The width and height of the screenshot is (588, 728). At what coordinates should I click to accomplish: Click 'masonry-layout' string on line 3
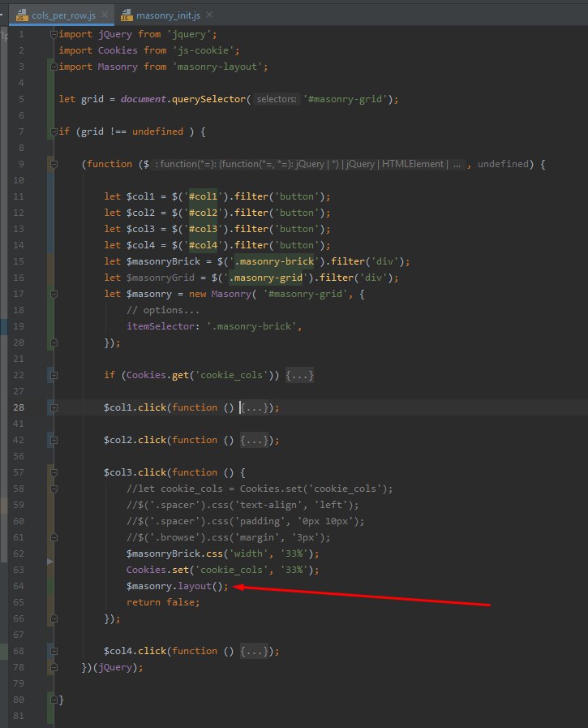click(x=217, y=67)
